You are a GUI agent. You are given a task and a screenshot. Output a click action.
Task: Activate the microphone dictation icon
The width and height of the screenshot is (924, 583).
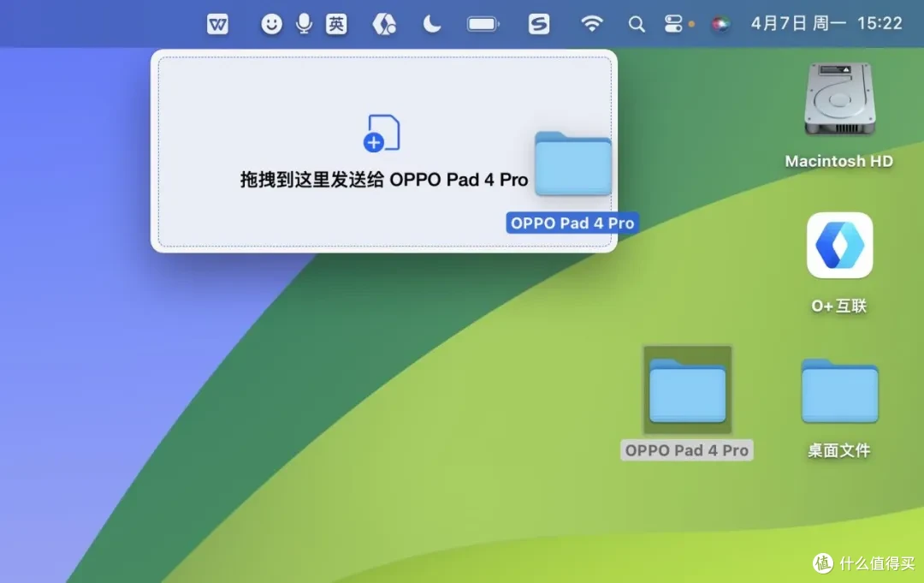[304, 24]
